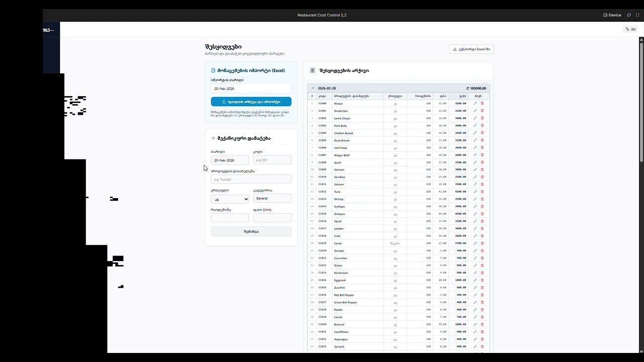Delete the Ribeye purchase row
This screenshot has width=644, height=362.
pyautogui.click(x=482, y=104)
